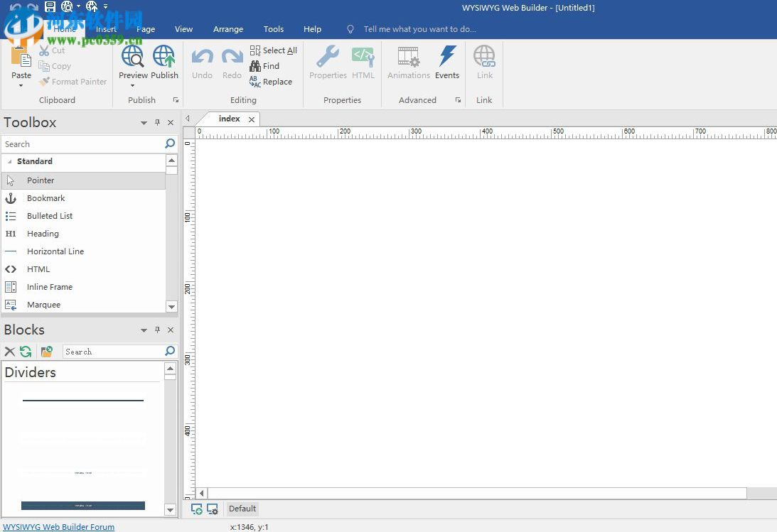Click the Publish button
This screenshot has height=532, width=777.
164,63
